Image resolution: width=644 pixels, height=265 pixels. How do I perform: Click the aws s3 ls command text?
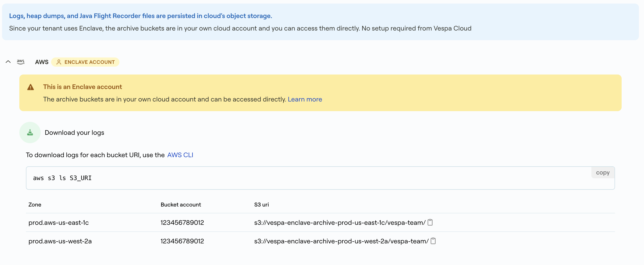(x=62, y=178)
